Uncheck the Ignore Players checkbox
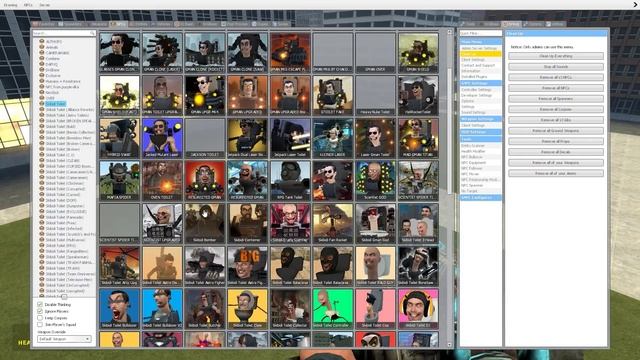The image size is (640, 360). pos(40,311)
